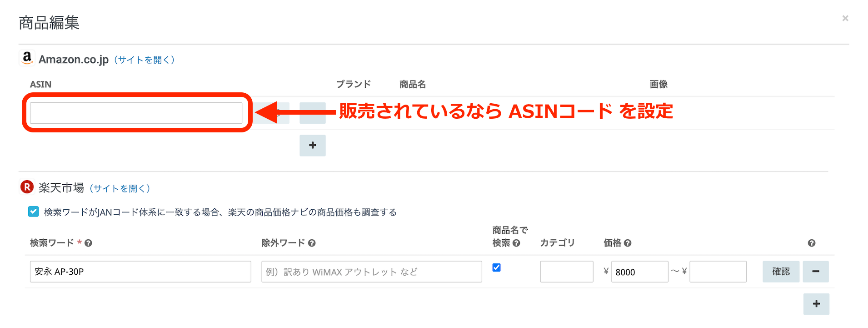Open the 楽天市場 site link

120,189
